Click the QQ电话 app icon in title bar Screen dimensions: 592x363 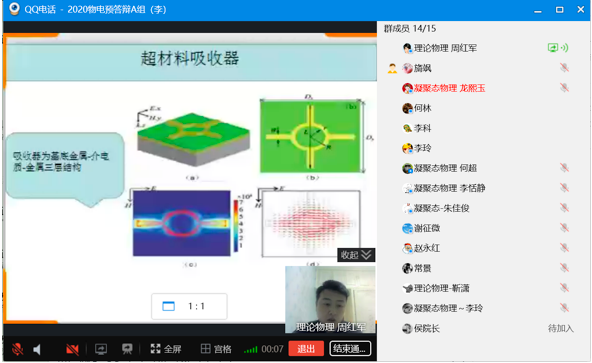pyautogui.click(x=14, y=9)
